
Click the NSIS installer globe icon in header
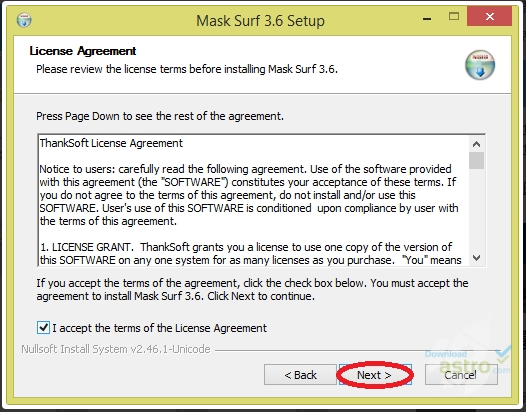pos(480,65)
